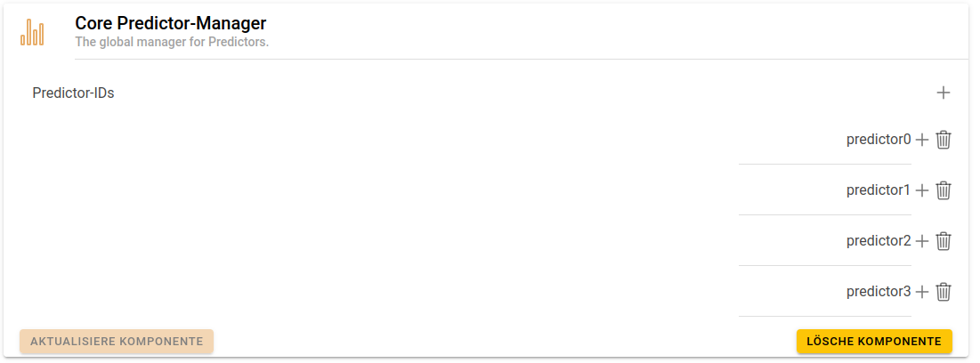The height and width of the screenshot is (363, 980).
Task: Click the Core Predictor-Manager heading
Action: point(170,24)
